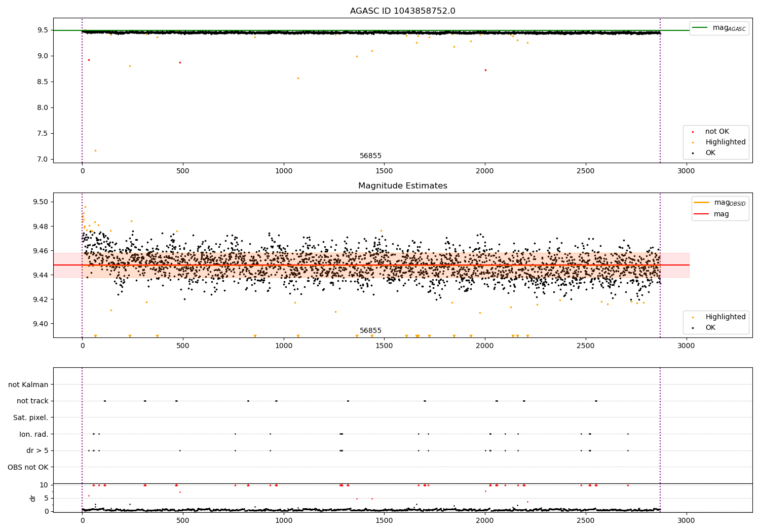Image resolution: width=760 pixels, height=532 pixels.
Task: Click the "56855" label in the top plot
Action: (370, 156)
